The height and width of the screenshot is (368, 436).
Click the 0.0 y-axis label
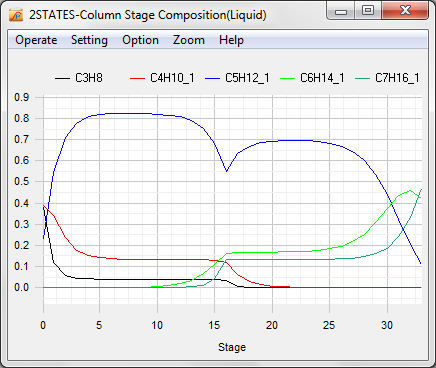click(22, 287)
